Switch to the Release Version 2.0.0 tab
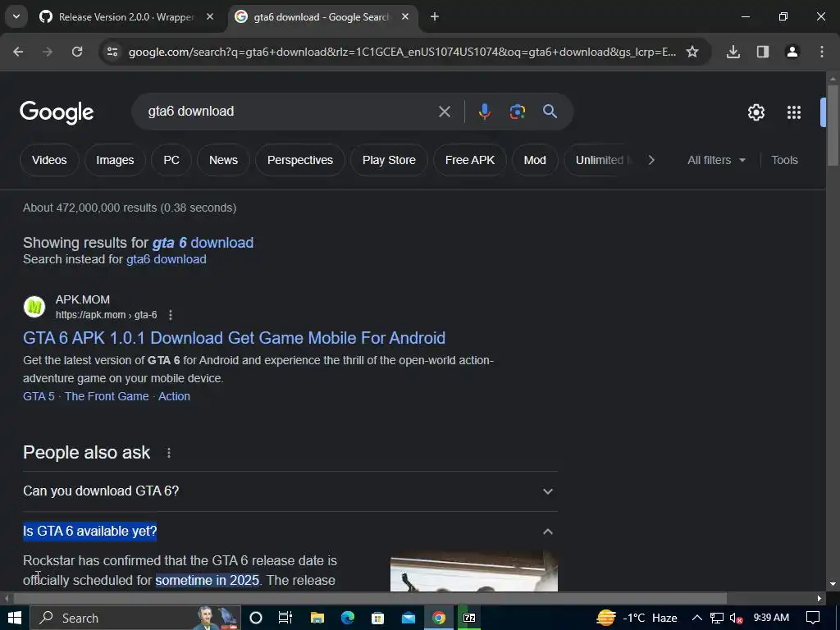The image size is (840, 630). [x=126, y=16]
